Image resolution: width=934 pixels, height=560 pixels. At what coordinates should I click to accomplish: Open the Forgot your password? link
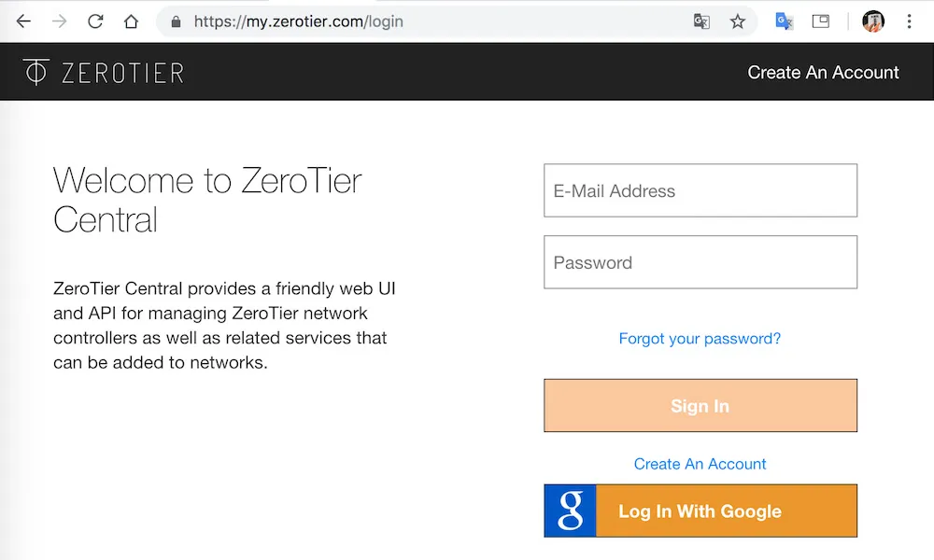pos(700,339)
